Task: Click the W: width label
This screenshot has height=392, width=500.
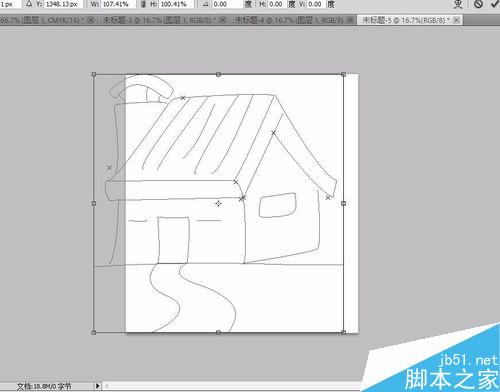Action: pyautogui.click(x=95, y=4)
